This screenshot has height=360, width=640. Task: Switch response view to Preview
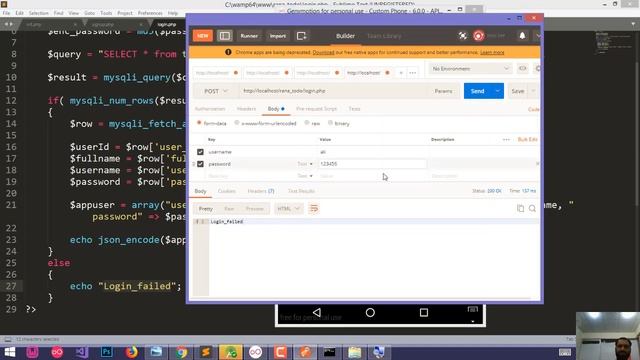[255, 209]
